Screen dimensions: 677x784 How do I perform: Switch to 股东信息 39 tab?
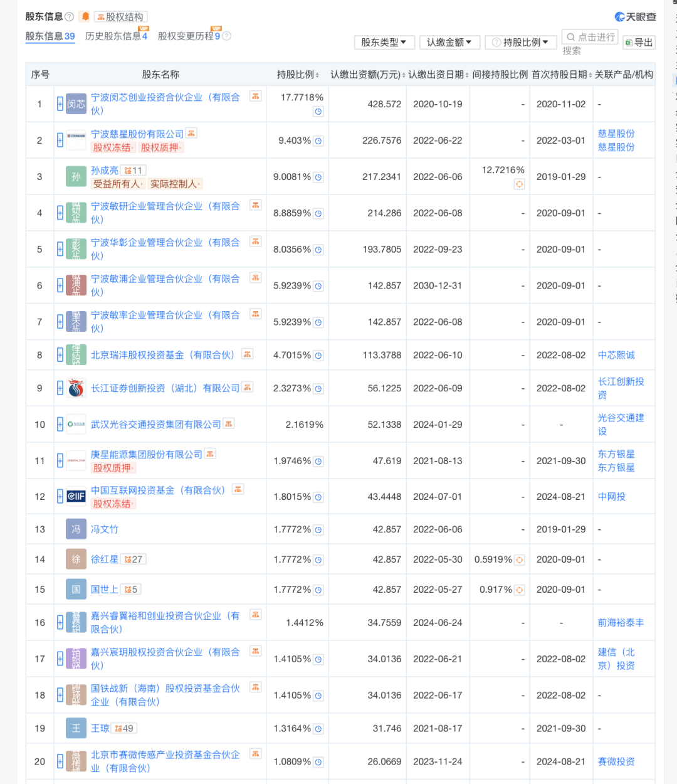click(x=50, y=36)
